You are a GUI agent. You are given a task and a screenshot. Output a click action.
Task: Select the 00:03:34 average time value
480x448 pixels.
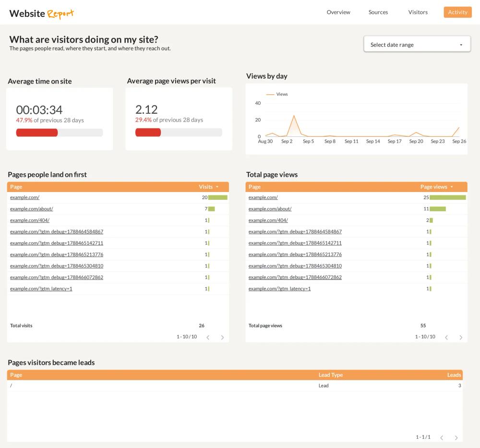coord(39,110)
